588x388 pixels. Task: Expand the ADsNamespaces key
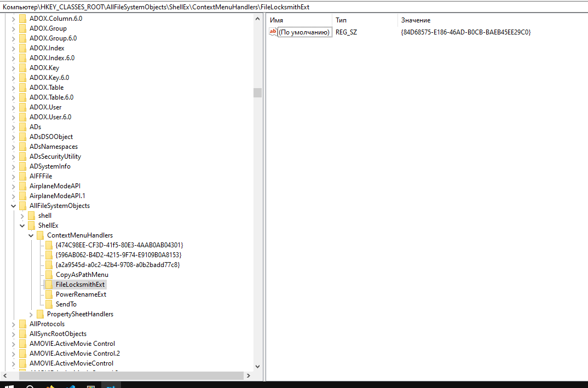(x=14, y=146)
